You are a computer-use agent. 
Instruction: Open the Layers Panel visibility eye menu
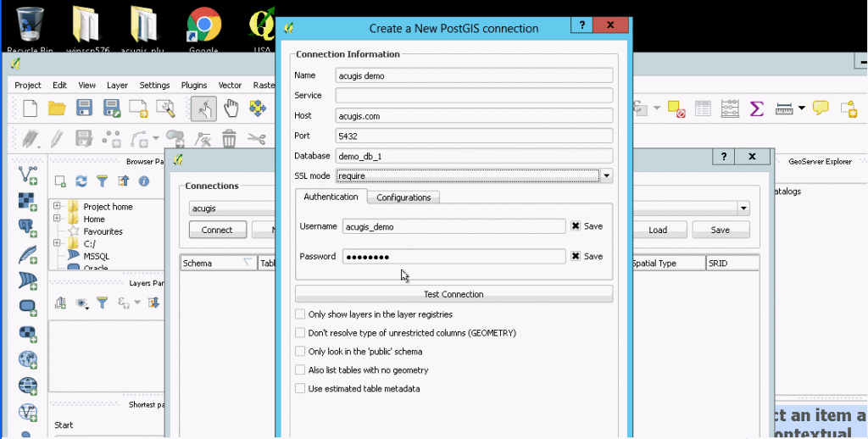pyautogui.click(x=82, y=303)
